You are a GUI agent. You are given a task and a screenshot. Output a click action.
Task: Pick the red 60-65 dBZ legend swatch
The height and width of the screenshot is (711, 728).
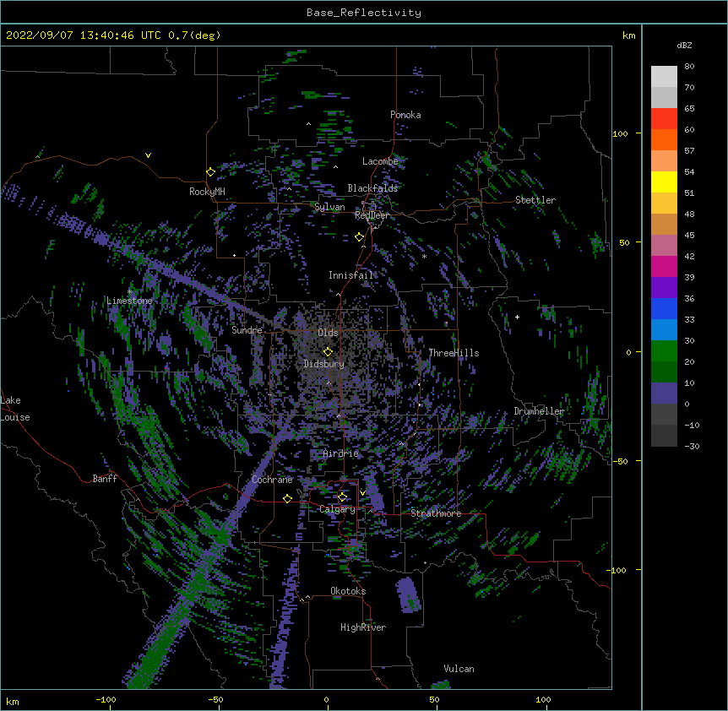click(x=664, y=119)
